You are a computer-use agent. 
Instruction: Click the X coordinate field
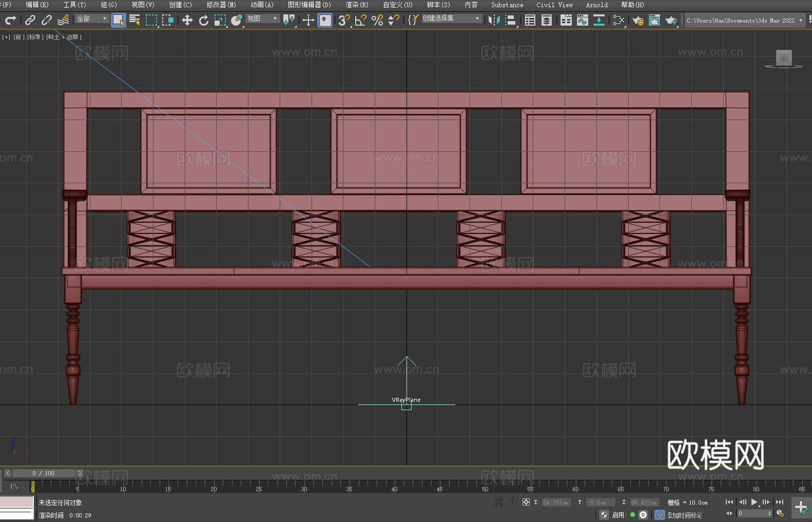point(556,502)
